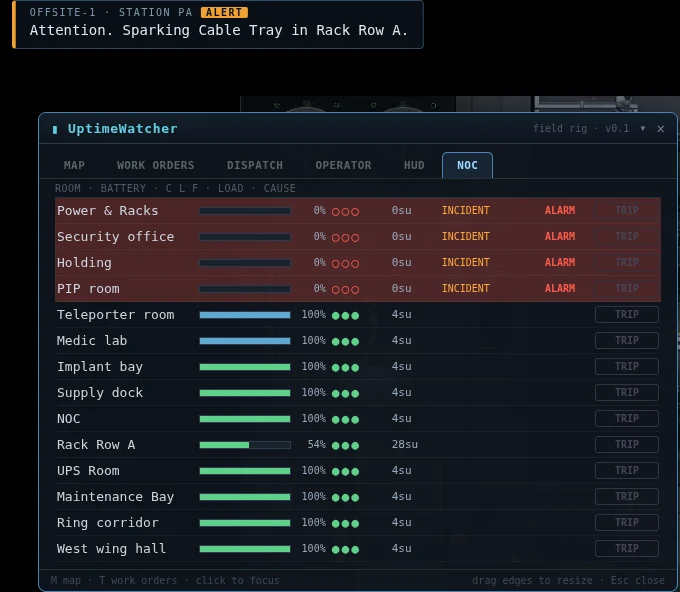The height and width of the screenshot is (592, 680).
Task: Trip the Ring corridor breaker
Action: pyautogui.click(x=627, y=523)
